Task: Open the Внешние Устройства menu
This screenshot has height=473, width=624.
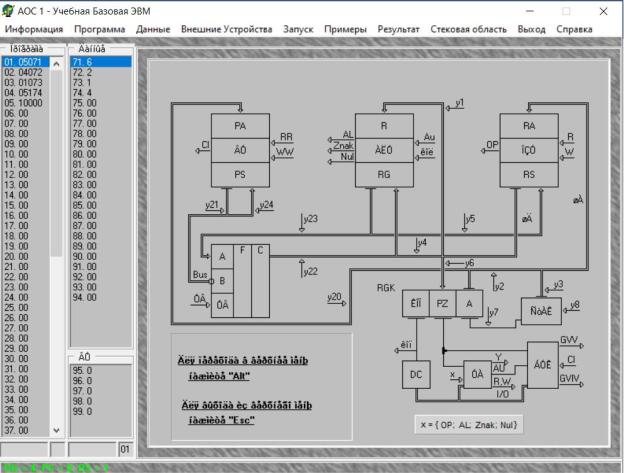Action: [227, 30]
